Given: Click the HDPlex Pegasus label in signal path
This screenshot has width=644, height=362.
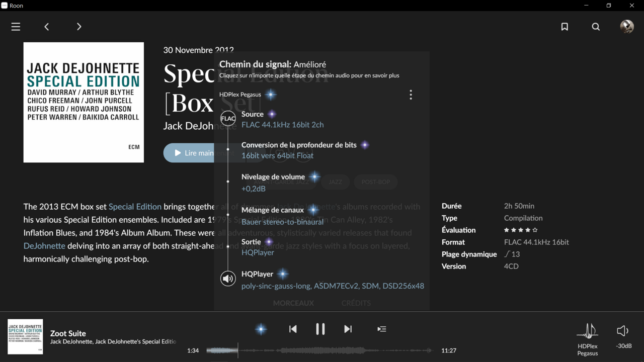Looking at the screenshot, I should pos(240,95).
